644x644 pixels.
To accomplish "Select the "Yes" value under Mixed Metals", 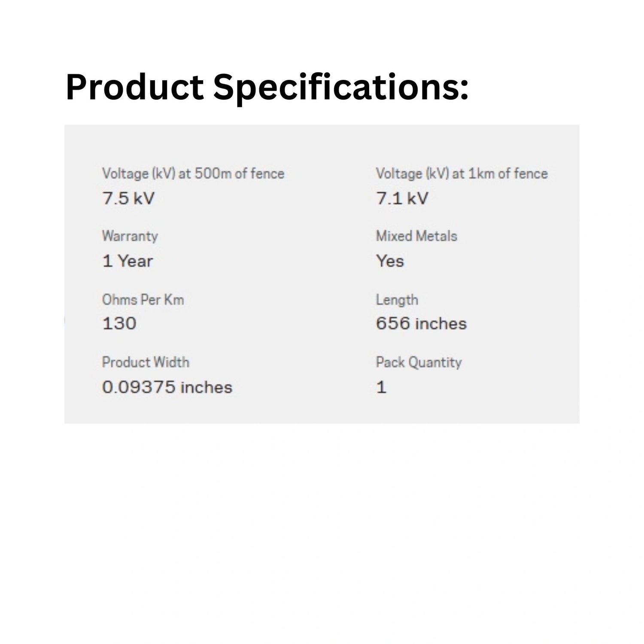I will pyautogui.click(x=390, y=261).
